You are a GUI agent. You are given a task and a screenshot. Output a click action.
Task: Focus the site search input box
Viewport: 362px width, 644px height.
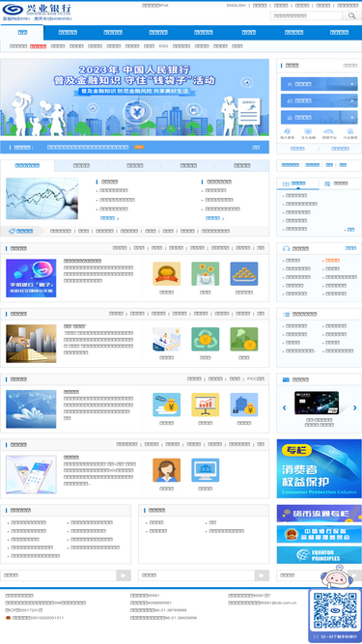coord(306,15)
